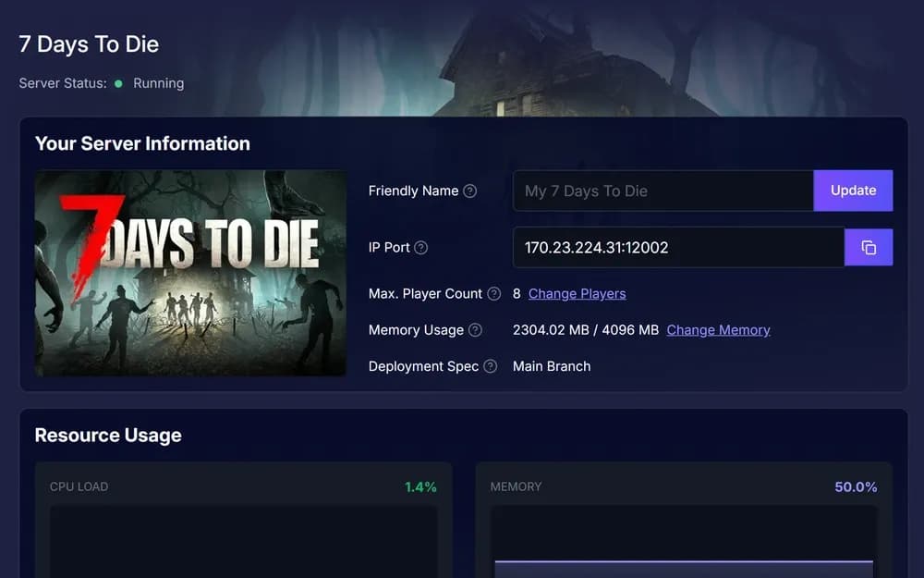
Task: Click the Memory Usage help icon
Action: [x=475, y=330]
